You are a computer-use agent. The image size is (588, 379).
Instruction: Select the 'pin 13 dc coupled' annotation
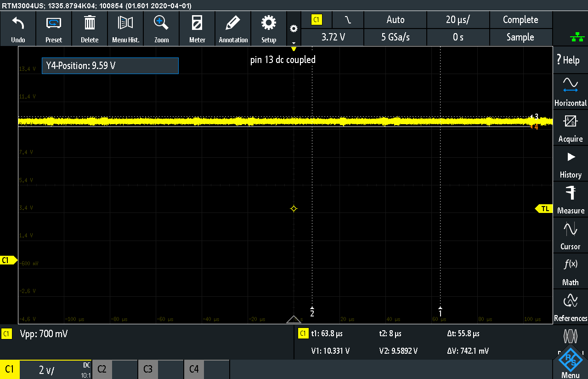[x=283, y=60]
